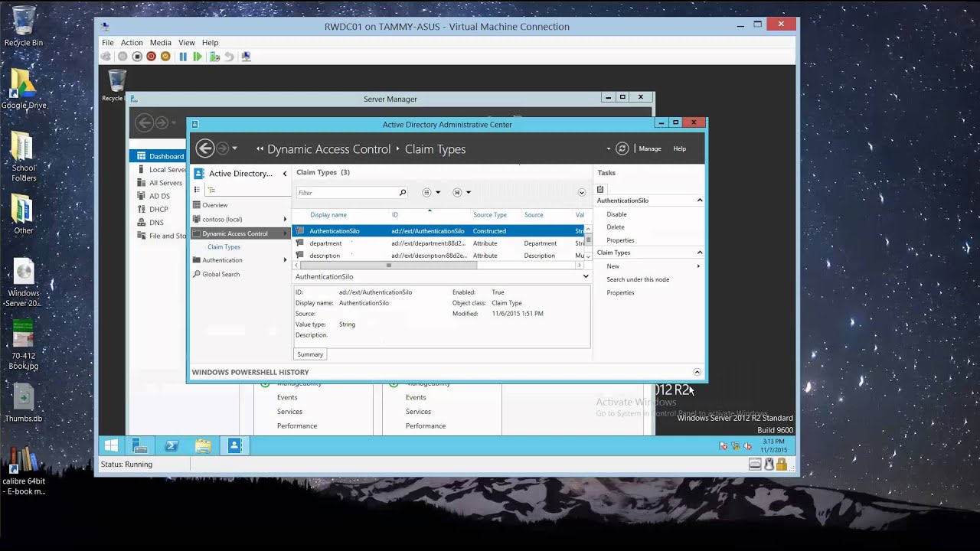Open Help menu in Administrative Center header
Screen dimensions: 980x551
[679, 148]
